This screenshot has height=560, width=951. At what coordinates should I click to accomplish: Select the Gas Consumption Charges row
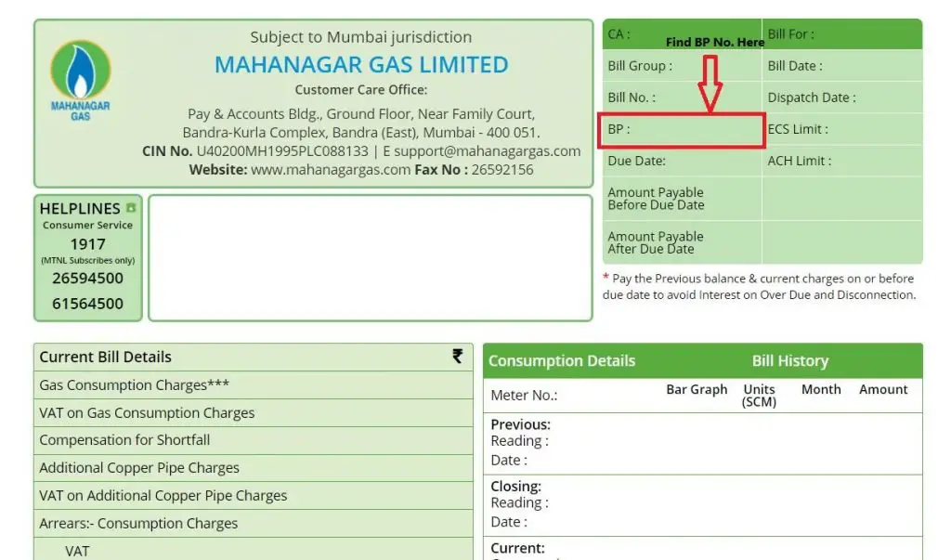click(x=254, y=385)
